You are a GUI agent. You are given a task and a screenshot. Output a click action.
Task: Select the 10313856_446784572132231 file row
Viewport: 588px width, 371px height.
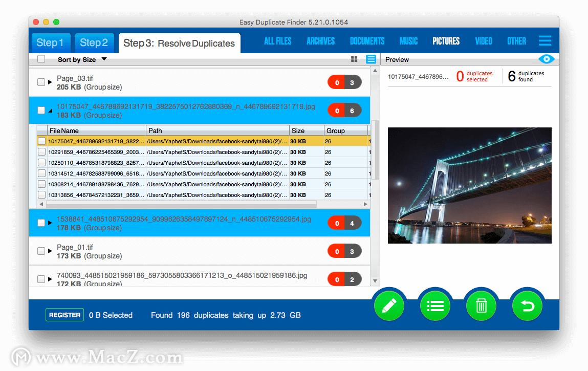point(203,195)
